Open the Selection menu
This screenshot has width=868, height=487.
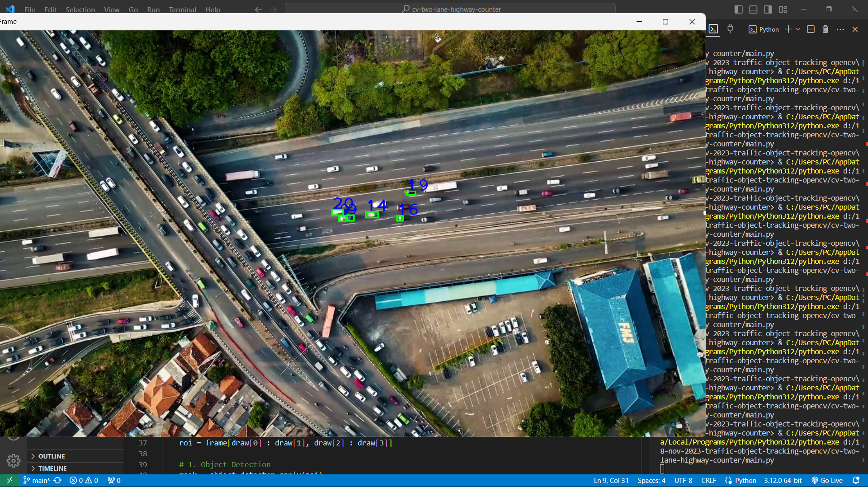[80, 9]
